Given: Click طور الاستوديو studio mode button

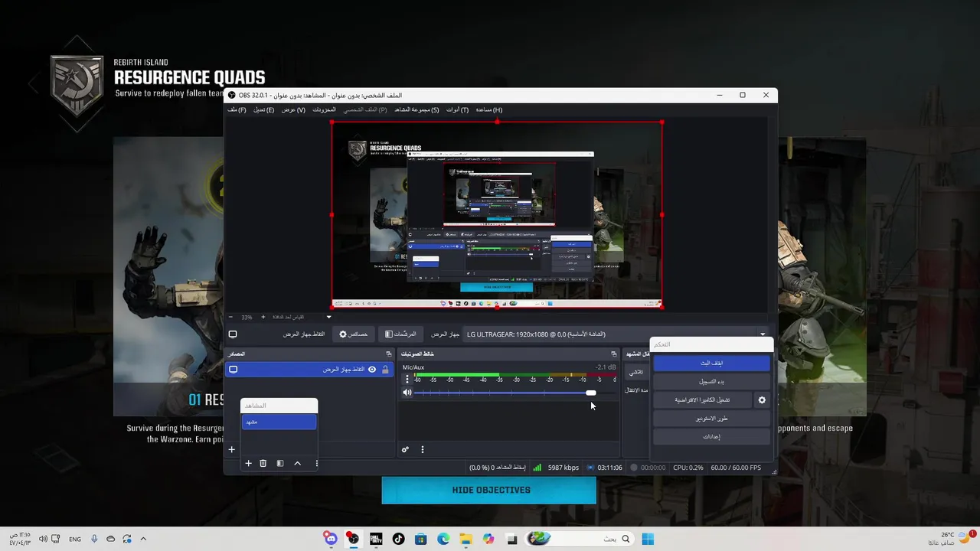Looking at the screenshot, I should click(x=711, y=418).
